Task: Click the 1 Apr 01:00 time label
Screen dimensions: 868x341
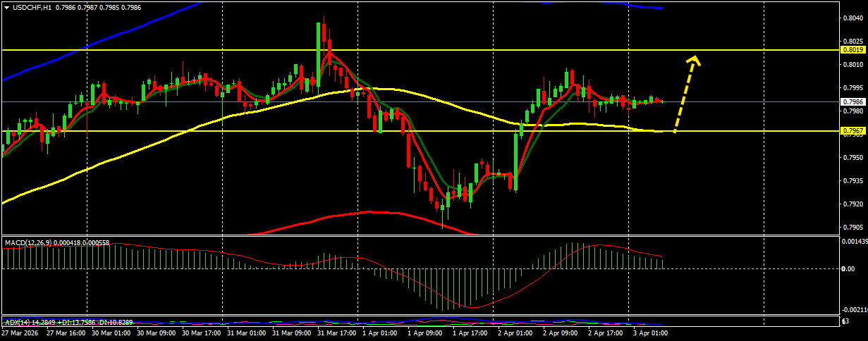Action: tap(380, 333)
